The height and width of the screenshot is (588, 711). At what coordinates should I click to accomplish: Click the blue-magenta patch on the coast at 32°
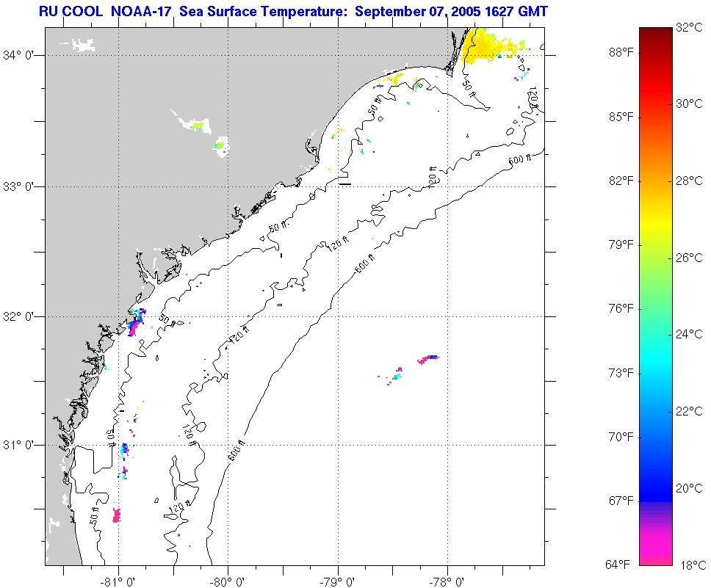[134, 325]
